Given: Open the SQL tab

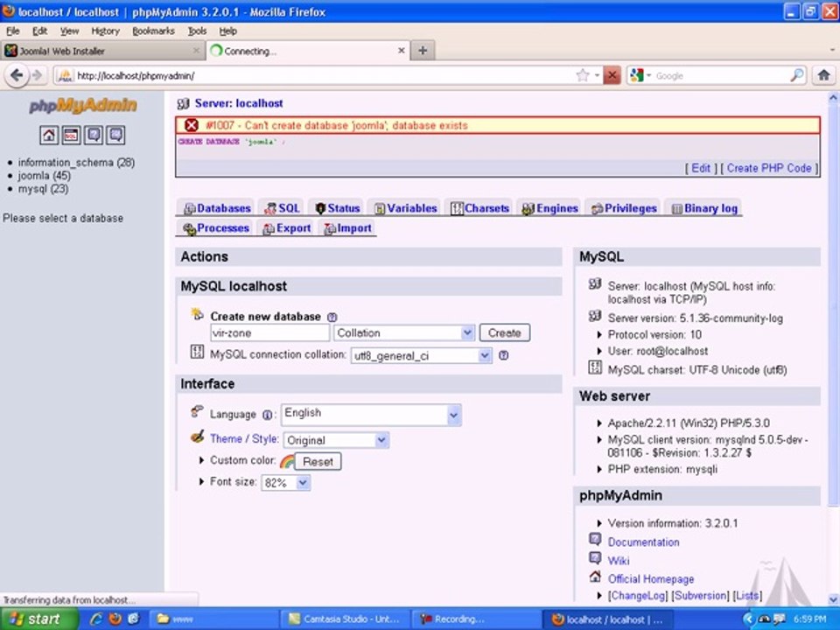Looking at the screenshot, I should tap(283, 208).
